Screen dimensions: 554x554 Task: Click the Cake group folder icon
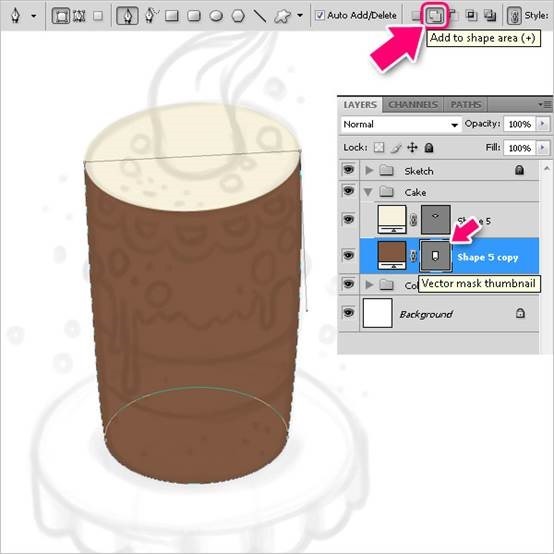(x=386, y=192)
